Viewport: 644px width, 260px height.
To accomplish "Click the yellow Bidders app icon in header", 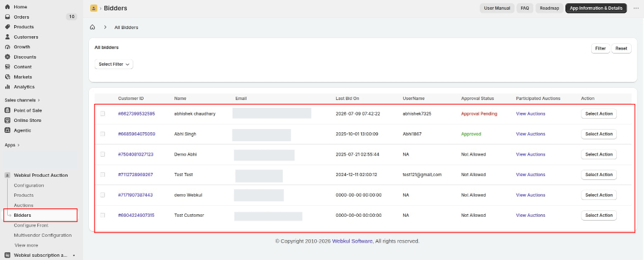I will click(93, 8).
